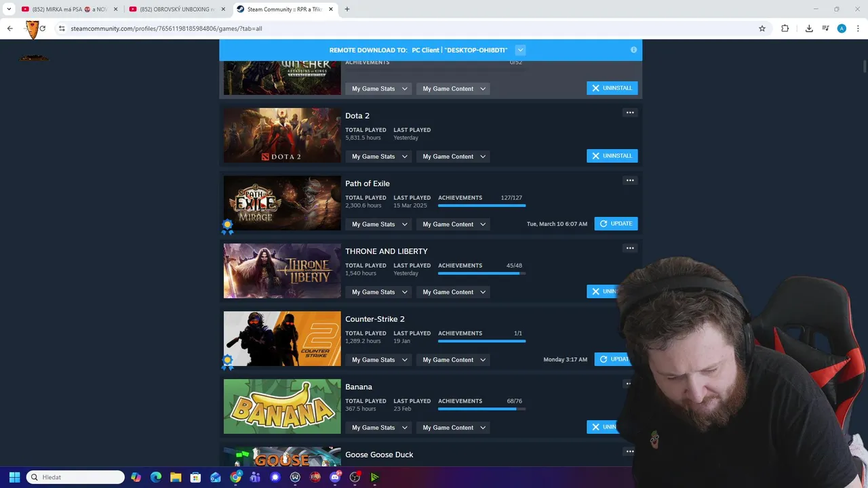Open the Chrome extensions puzzle icon

pos(785,28)
